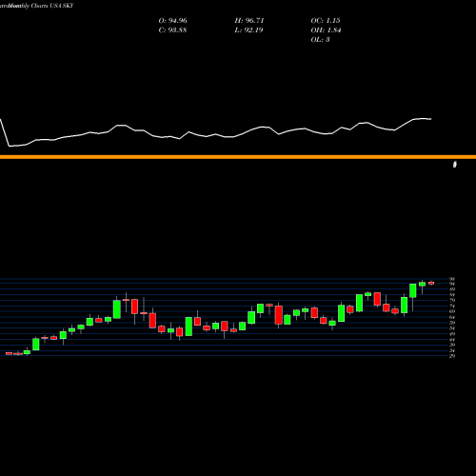Click the 79 price axis label
Viewport: 476px width, 476px height.
tap(452, 300)
